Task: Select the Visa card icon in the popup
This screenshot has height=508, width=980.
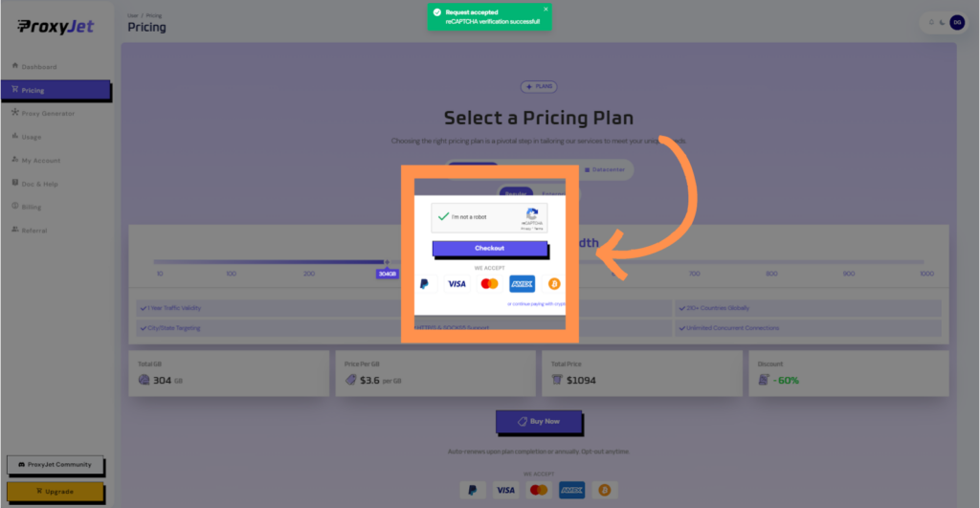Action: (457, 284)
